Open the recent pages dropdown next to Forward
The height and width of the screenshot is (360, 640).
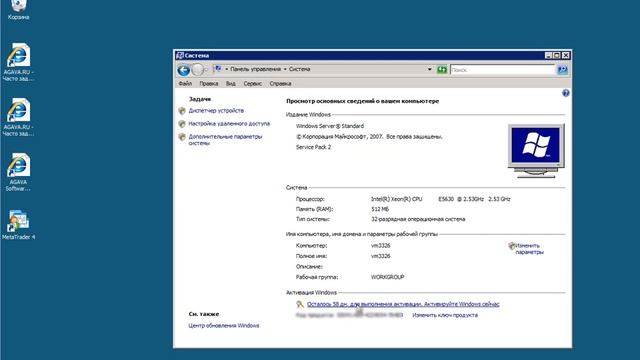[x=207, y=70]
